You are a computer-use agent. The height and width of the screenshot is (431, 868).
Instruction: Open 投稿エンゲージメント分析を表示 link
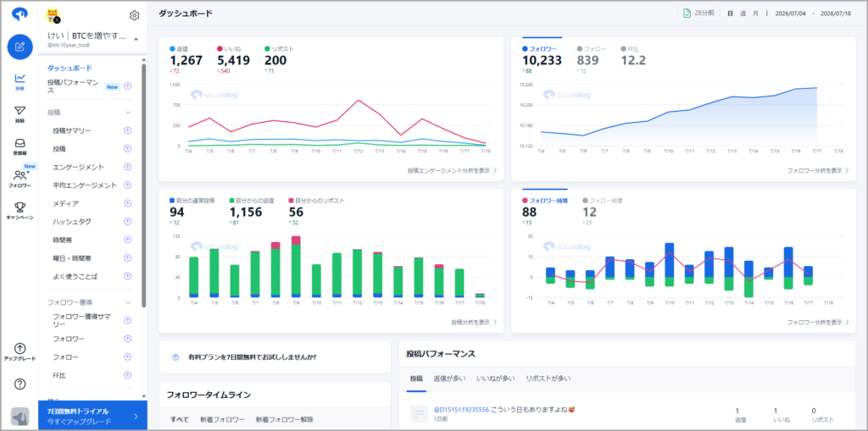tap(452, 170)
